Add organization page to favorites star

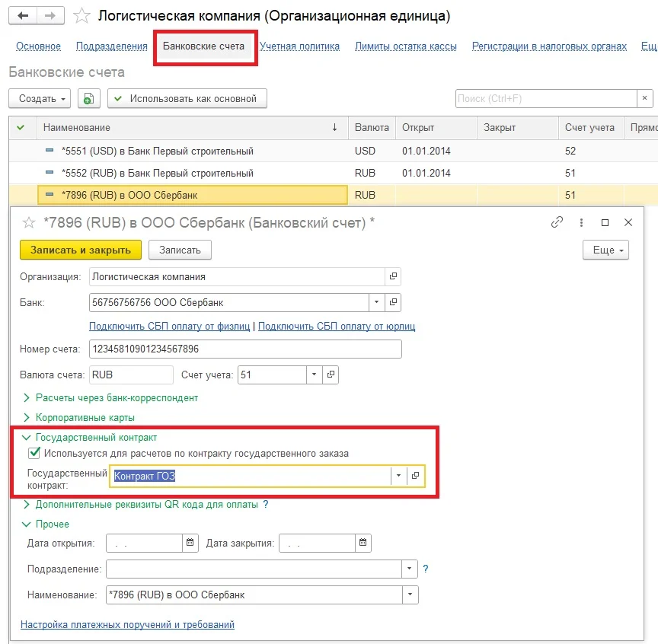(81, 16)
